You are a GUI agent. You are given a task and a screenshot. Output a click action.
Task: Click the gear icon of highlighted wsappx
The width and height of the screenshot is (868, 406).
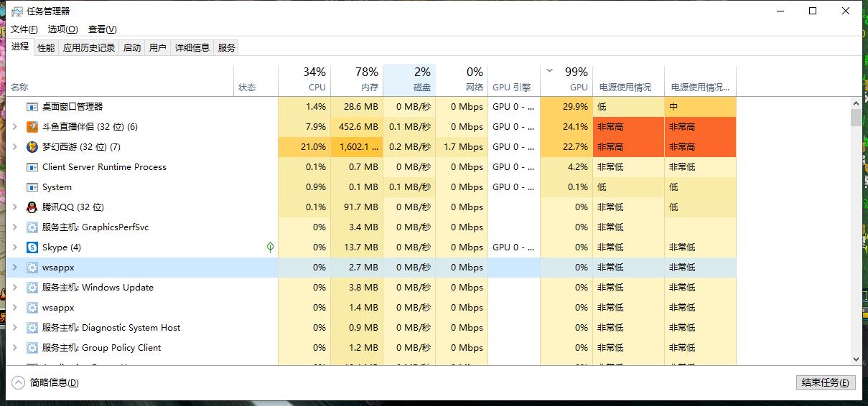click(x=32, y=267)
